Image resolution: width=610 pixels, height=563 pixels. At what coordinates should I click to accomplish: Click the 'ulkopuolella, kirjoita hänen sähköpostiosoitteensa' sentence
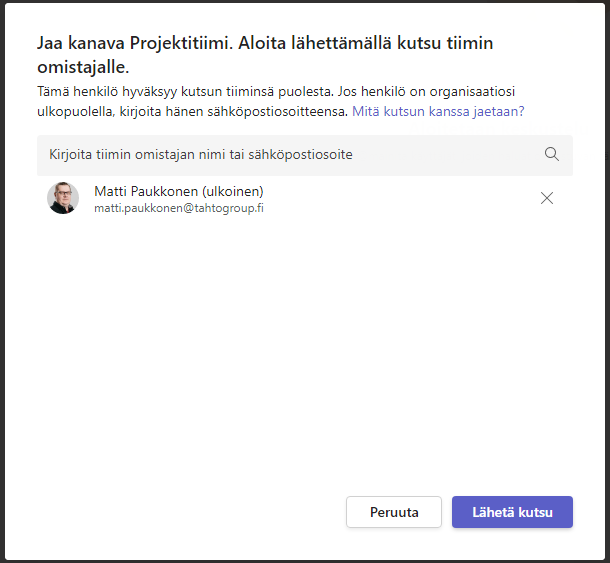pos(192,112)
